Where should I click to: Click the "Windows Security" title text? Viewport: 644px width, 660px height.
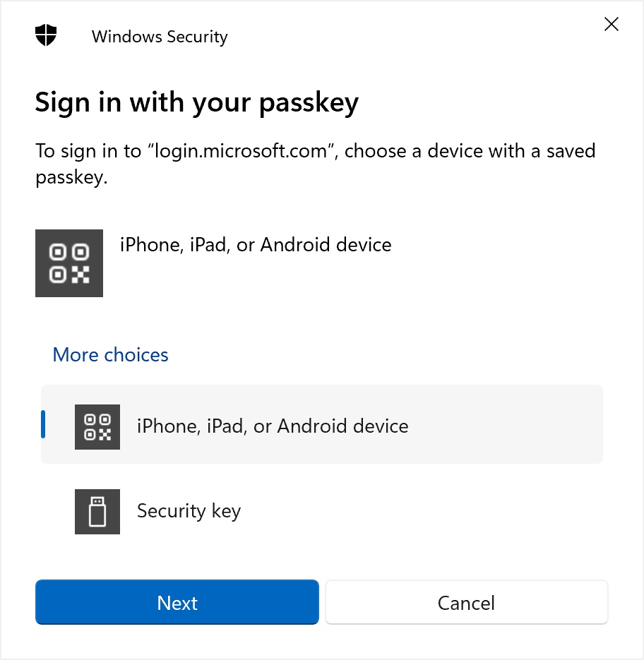160,37
